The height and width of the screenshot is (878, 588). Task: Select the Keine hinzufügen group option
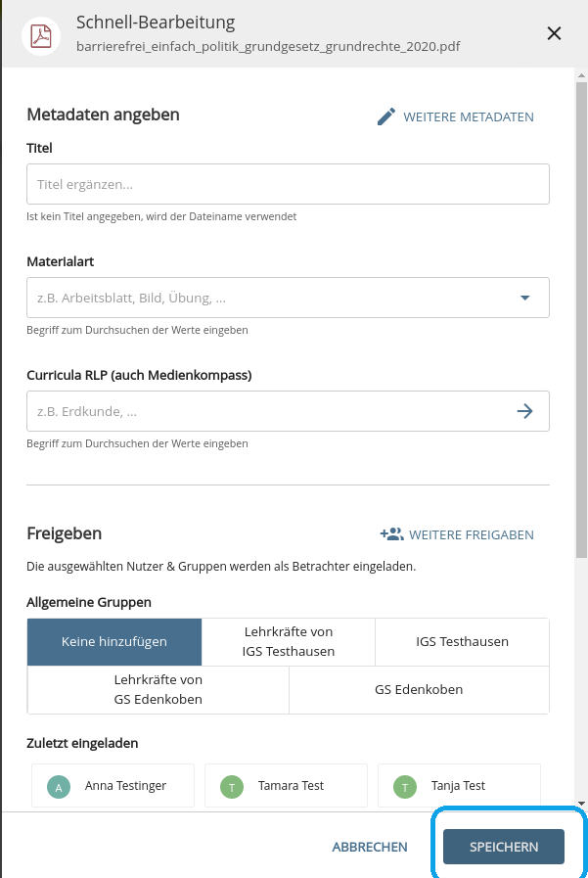click(114, 642)
